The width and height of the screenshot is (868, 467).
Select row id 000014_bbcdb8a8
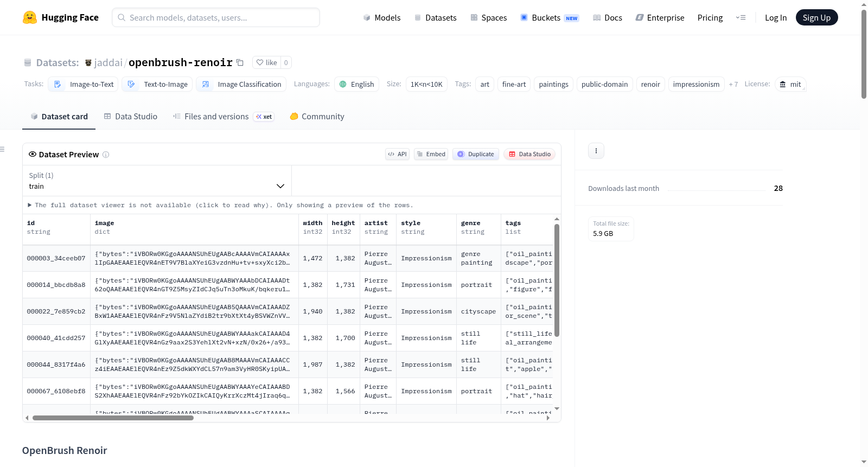[56, 285]
